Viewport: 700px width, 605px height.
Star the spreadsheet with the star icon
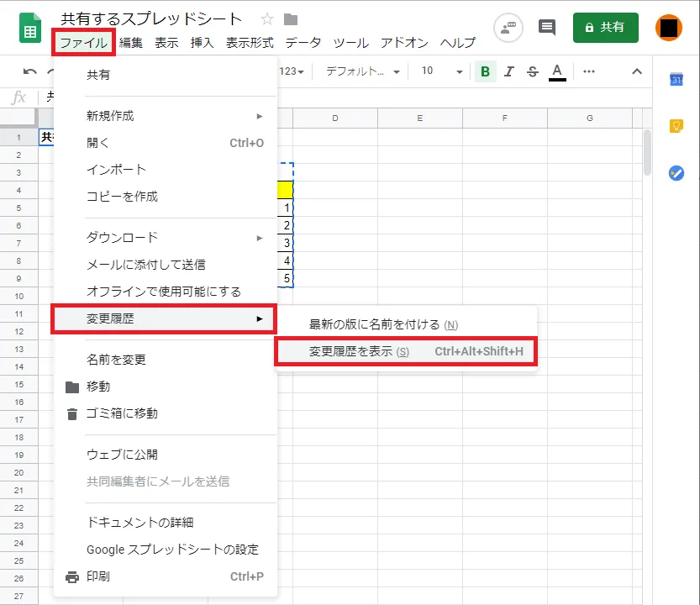[267, 19]
